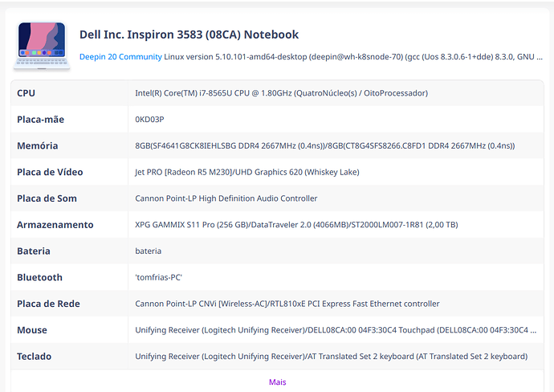This screenshot has height=392, width=554.
Task: Click the bateria value text
Action: (148, 251)
